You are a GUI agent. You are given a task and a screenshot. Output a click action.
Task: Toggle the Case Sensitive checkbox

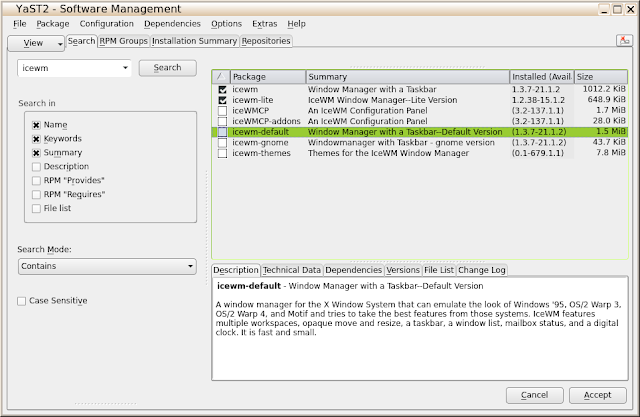(x=22, y=301)
